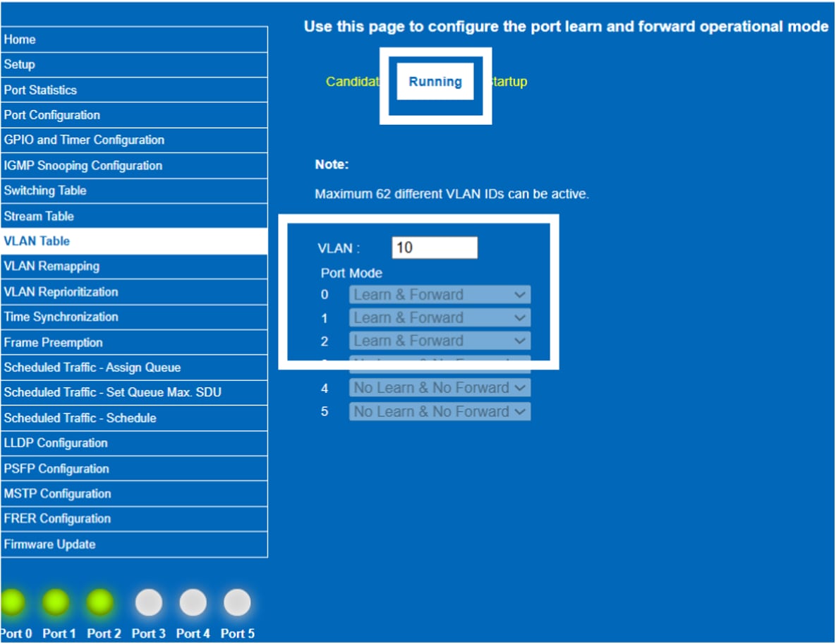
Task: Click the gray Port 4 status indicator
Action: [x=193, y=602]
